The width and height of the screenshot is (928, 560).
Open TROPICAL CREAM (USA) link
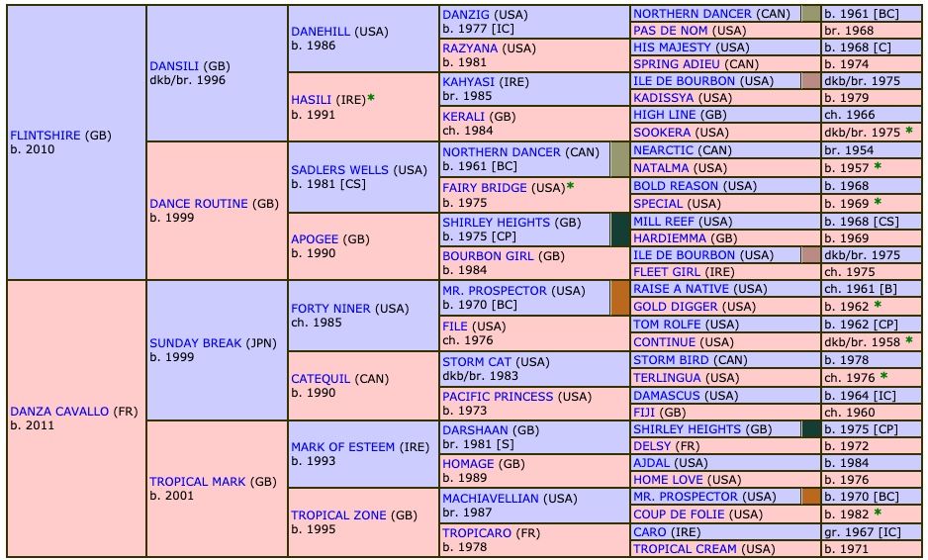click(x=685, y=549)
